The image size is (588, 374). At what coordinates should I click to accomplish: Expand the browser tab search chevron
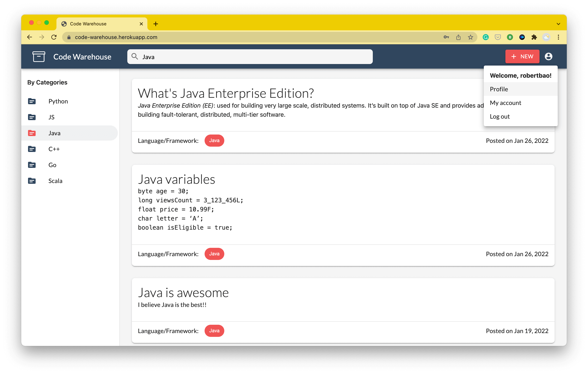(x=558, y=24)
